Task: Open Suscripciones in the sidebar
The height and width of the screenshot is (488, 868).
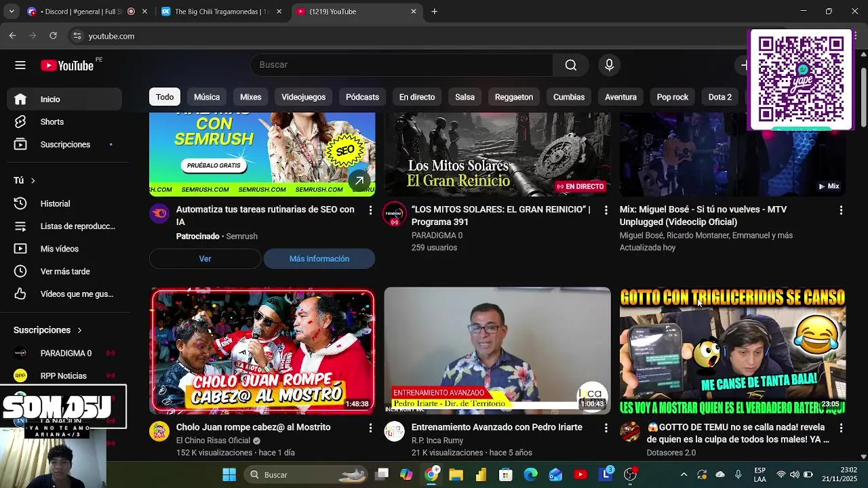Action: (65, 144)
